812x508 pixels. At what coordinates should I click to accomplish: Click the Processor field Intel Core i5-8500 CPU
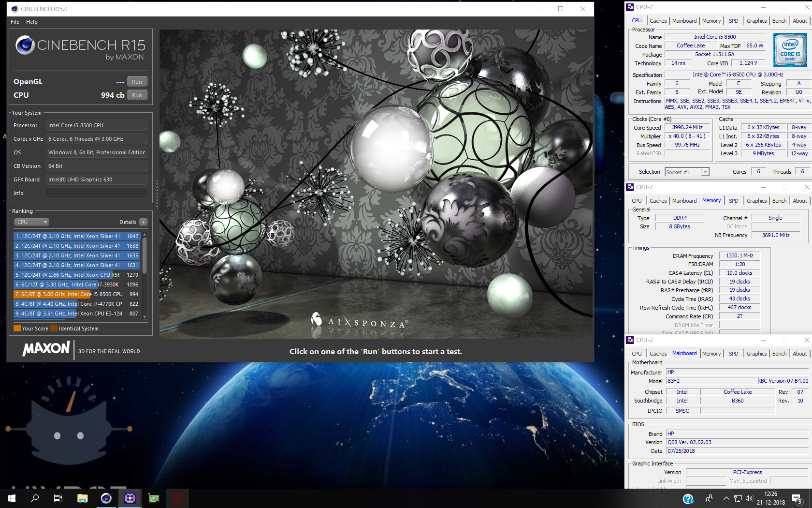97,125
